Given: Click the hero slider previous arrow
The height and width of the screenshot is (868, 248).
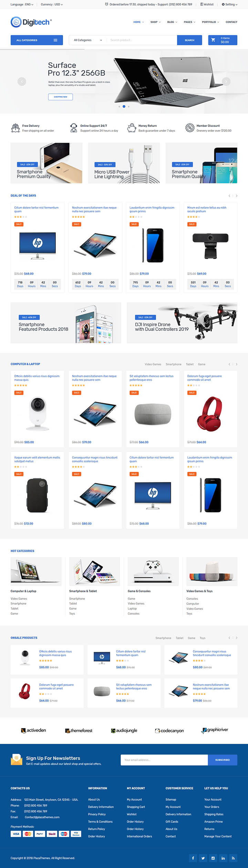Looking at the screenshot, I should pos(22,81).
